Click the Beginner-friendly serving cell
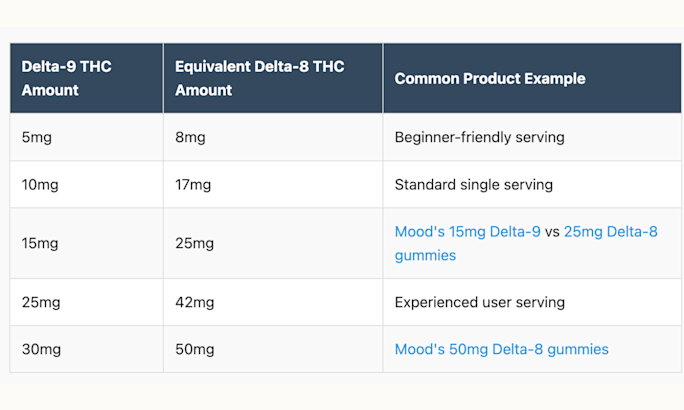 (x=479, y=137)
